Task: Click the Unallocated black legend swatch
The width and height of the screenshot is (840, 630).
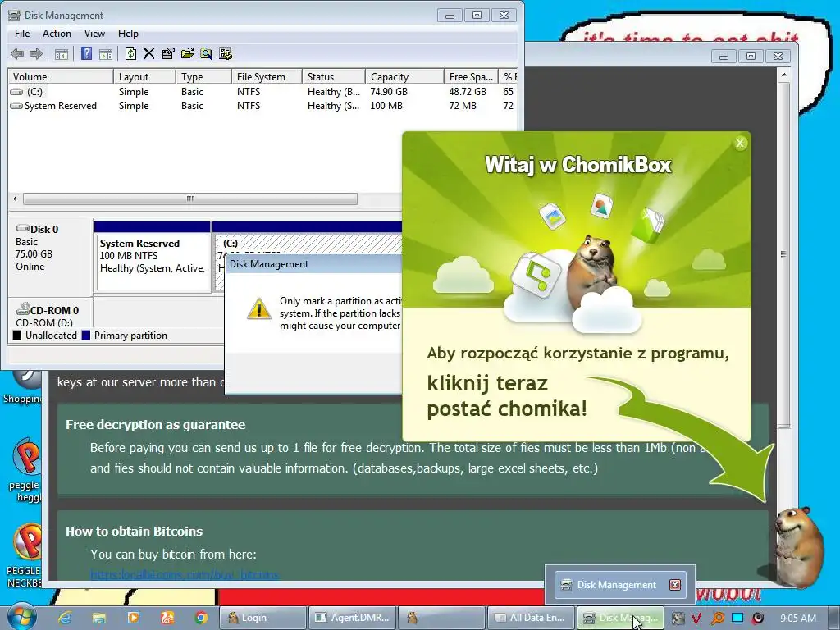Action: [17, 336]
